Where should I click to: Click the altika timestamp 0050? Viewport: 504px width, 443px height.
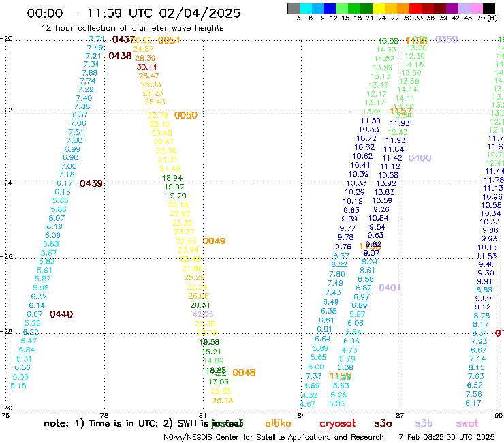coord(186,115)
